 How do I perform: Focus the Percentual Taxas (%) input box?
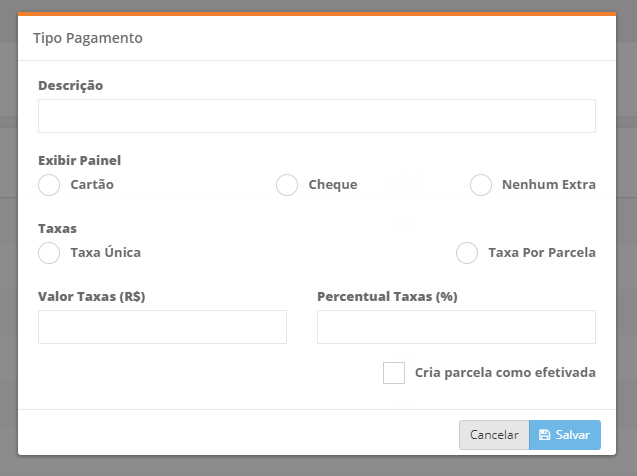[x=456, y=327]
